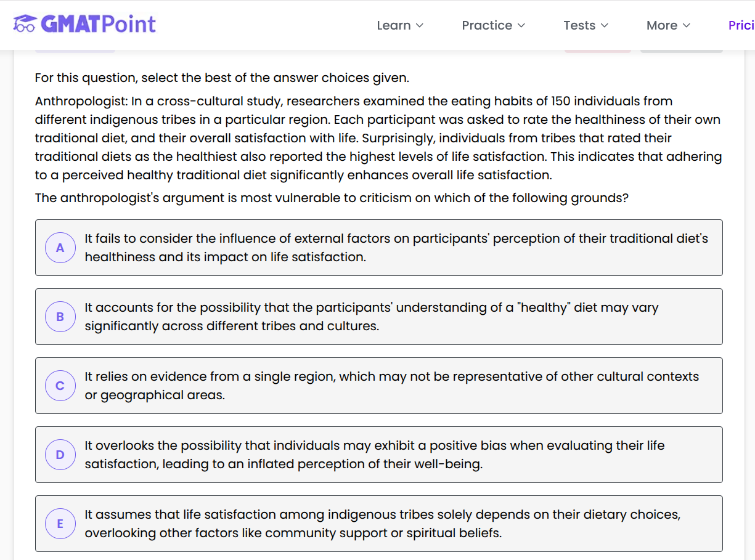Click the arrow beside Tests

click(x=605, y=25)
